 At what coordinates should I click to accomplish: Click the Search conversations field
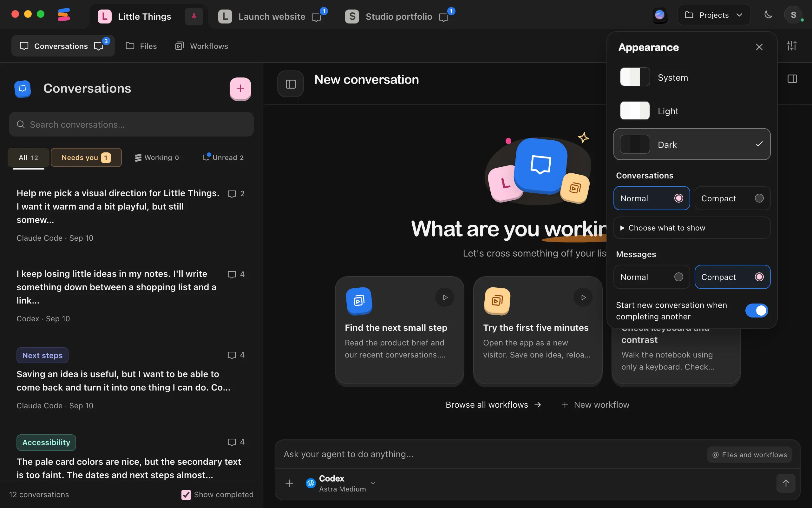tap(131, 124)
